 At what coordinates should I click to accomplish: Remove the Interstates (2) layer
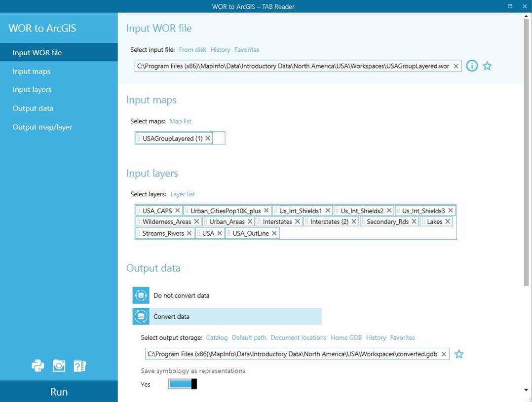pos(354,221)
